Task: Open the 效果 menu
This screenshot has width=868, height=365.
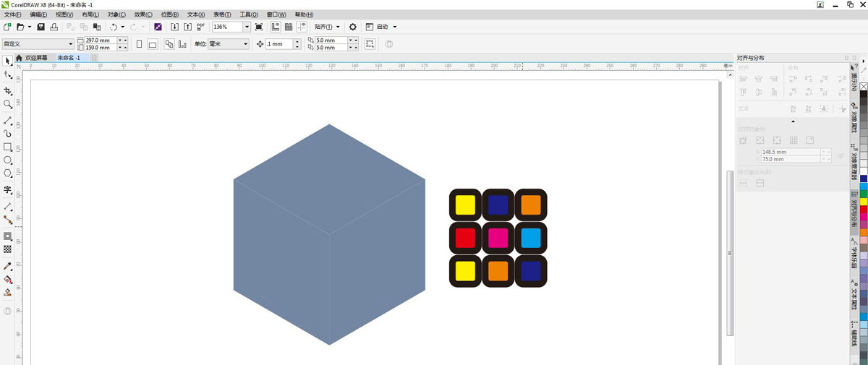Action: click(x=144, y=14)
